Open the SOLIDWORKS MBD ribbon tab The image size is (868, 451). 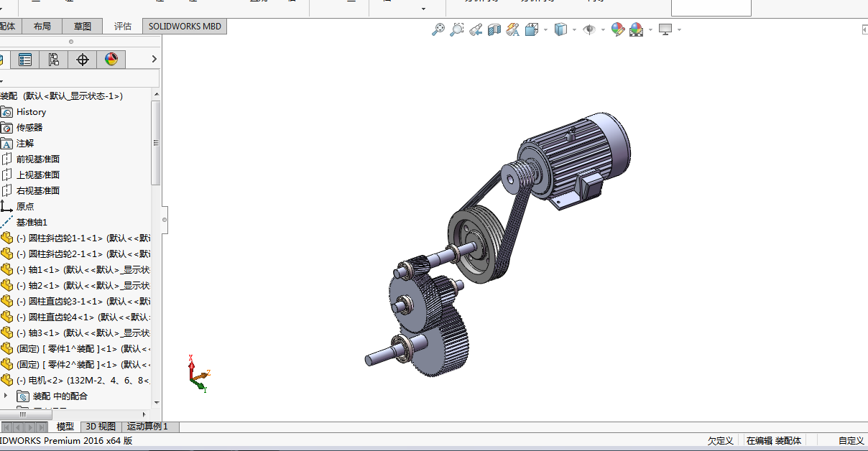tap(185, 27)
